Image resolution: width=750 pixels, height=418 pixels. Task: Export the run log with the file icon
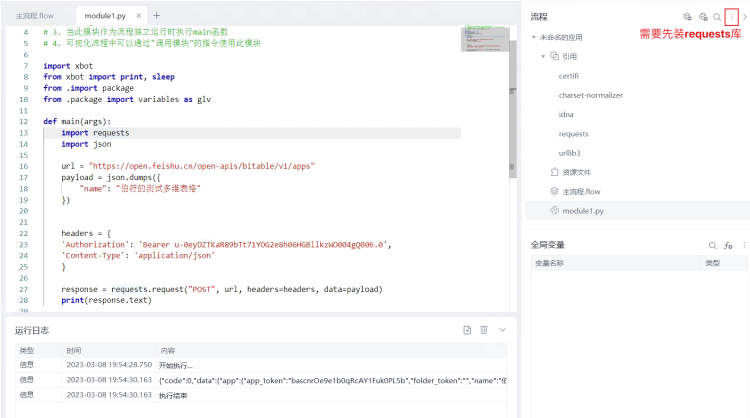coord(467,330)
